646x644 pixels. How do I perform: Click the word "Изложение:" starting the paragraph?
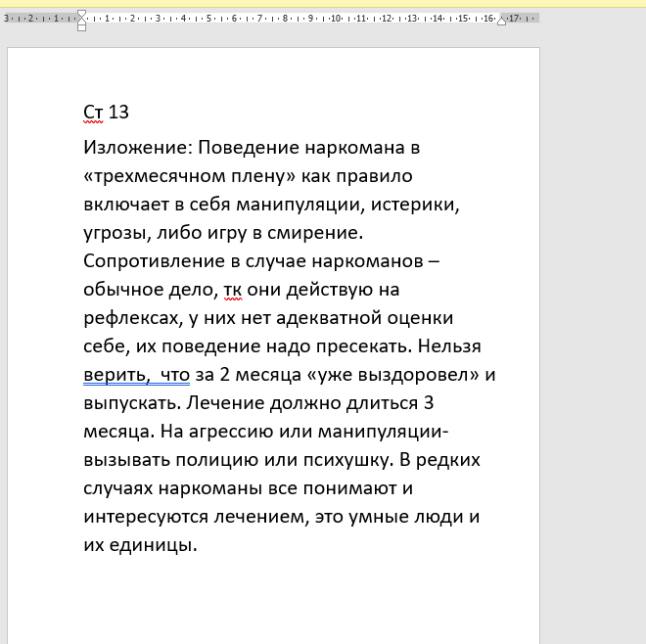point(138,148)
